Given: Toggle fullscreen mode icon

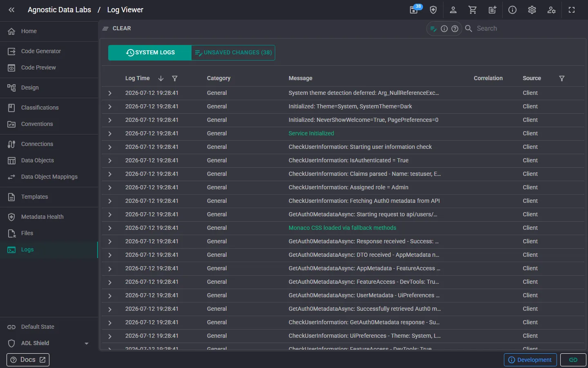Looking at the screenshot, I should tap(572, 10).
